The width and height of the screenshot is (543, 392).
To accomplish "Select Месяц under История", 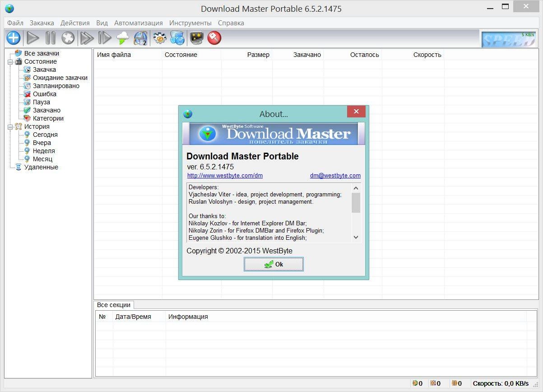I will pos(42,159).
